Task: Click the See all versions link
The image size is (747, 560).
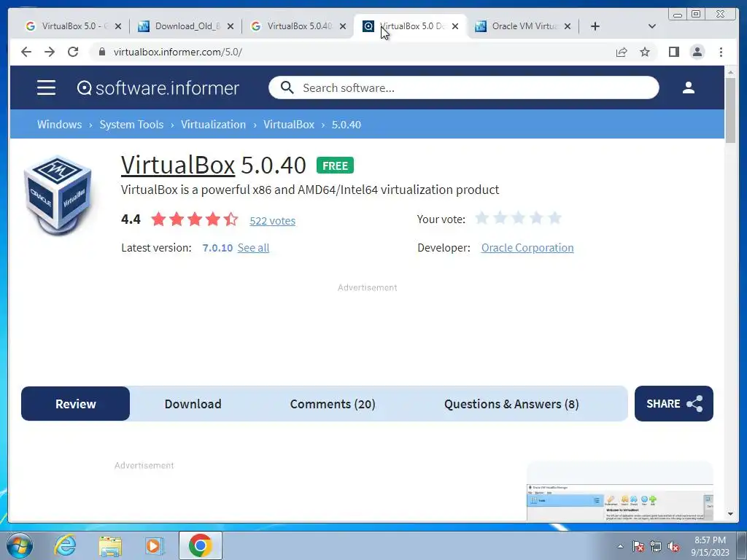Action: pyautogui.click(x=253, y=248)
